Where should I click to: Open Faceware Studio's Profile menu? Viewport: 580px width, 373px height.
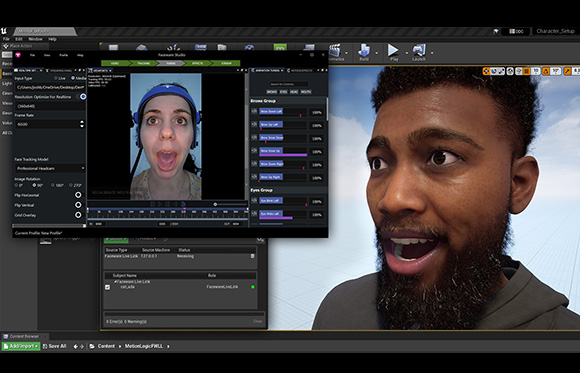point(64,55)
